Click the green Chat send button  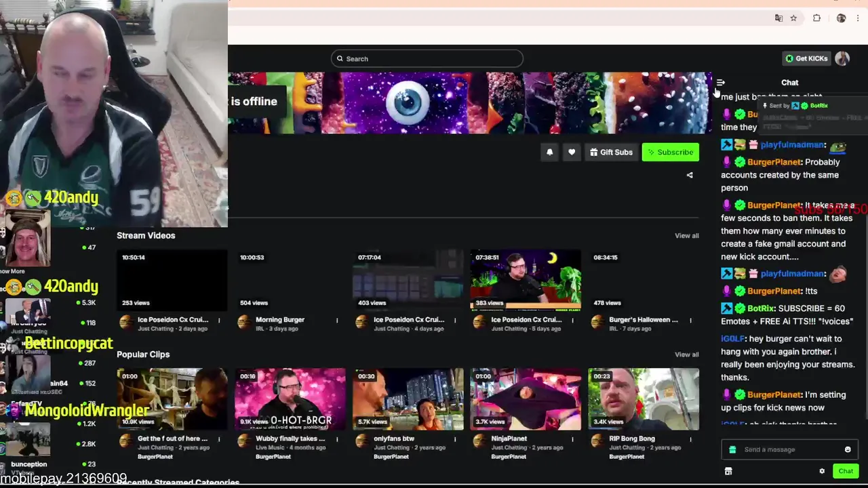click(x=846, y=472)
